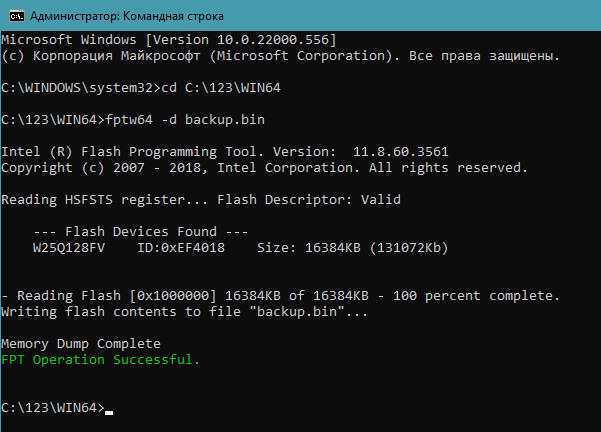Click the 'Flash Devices Found' heading line
The height and width of the screenshot is (432, 601).
pos(125,232)
